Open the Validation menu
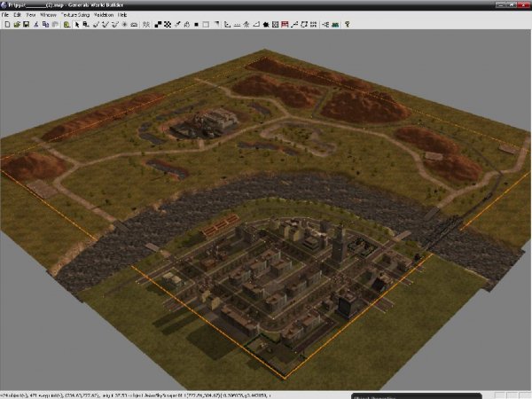 click(x=104, y=15)
